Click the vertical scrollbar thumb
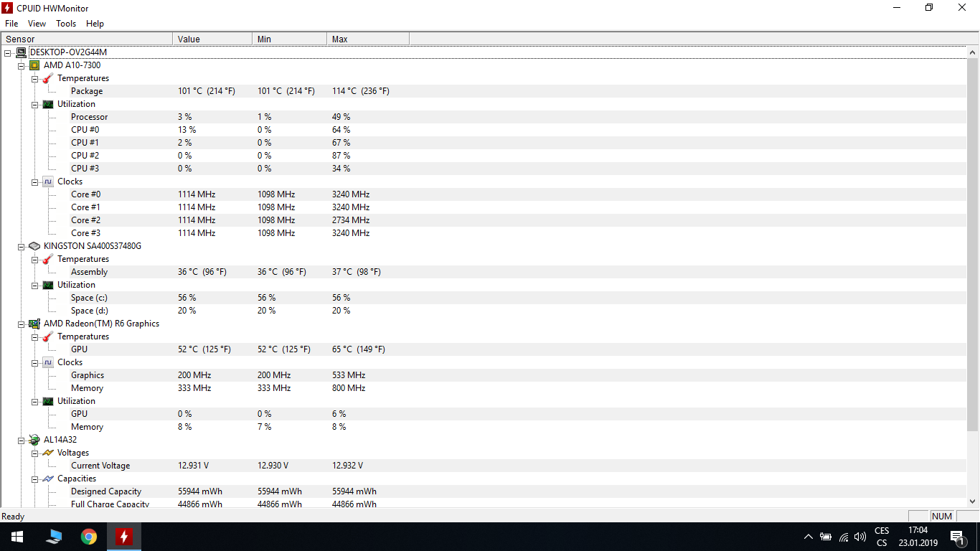The image size is (980, 551). click(x=973, y=245)
